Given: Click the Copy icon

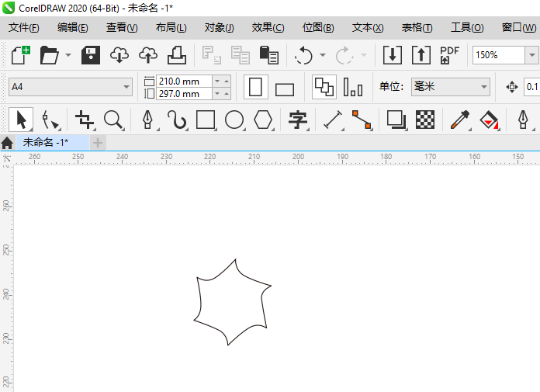Looking at the screenshot, I should [241, 55].
